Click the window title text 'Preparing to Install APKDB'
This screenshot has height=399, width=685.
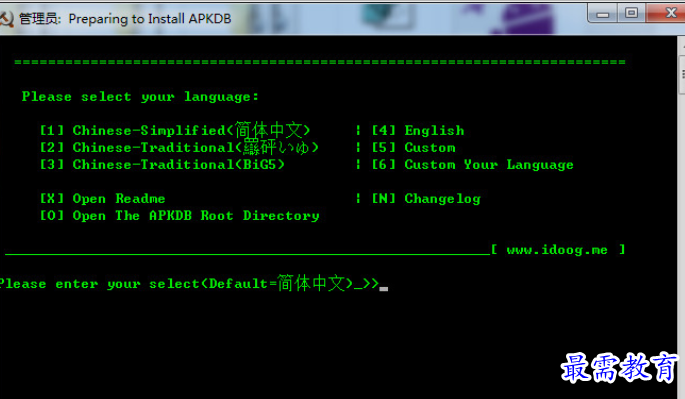pyautogui.click(x=150, y=19)
